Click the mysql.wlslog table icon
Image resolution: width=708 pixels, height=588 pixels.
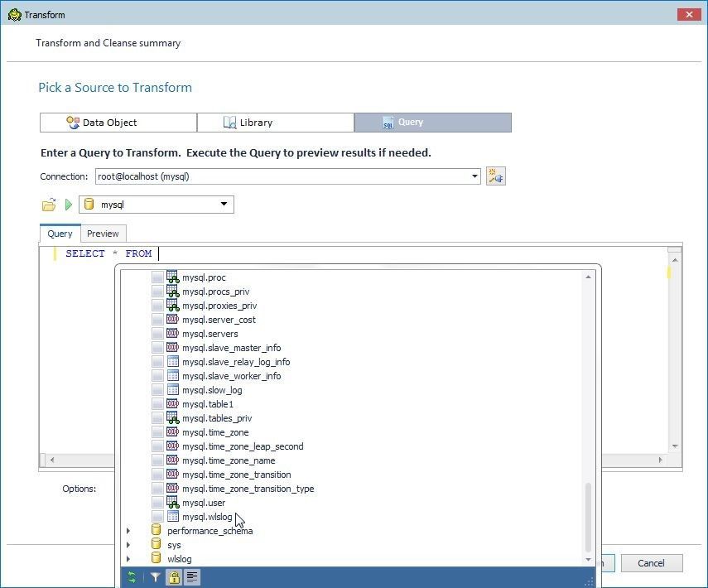click(x=172, y=516)
